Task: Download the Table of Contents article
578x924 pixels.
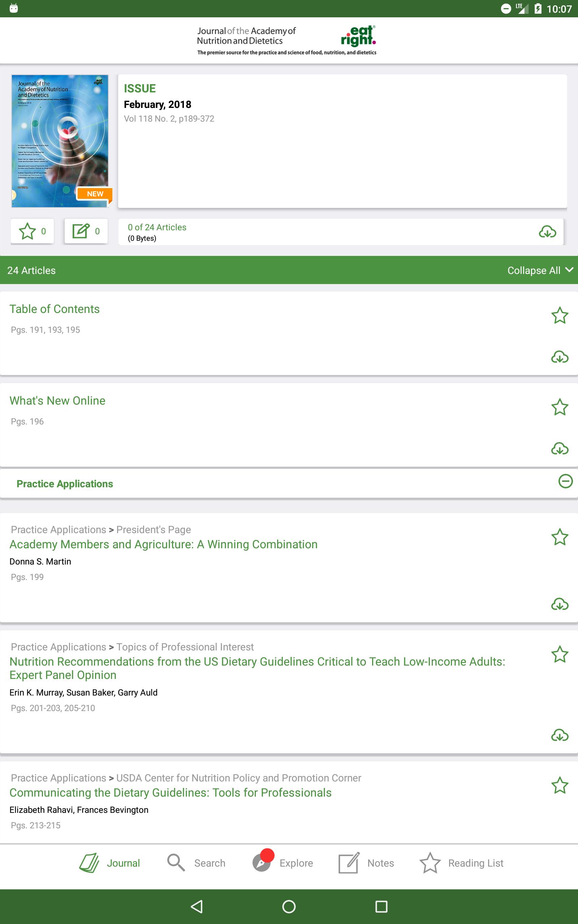Action: pyautogui.click(x=560, y=357)
